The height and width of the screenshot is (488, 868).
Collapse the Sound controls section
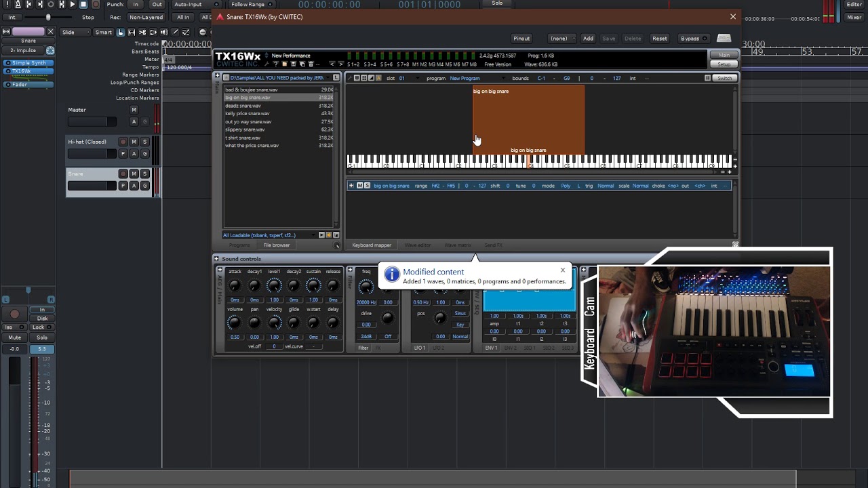click(216, 259)
